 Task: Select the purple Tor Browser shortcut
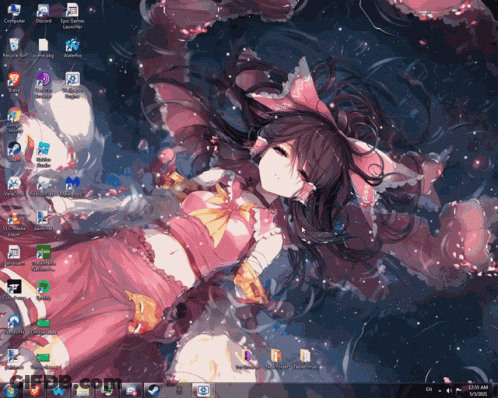(43, 85)
